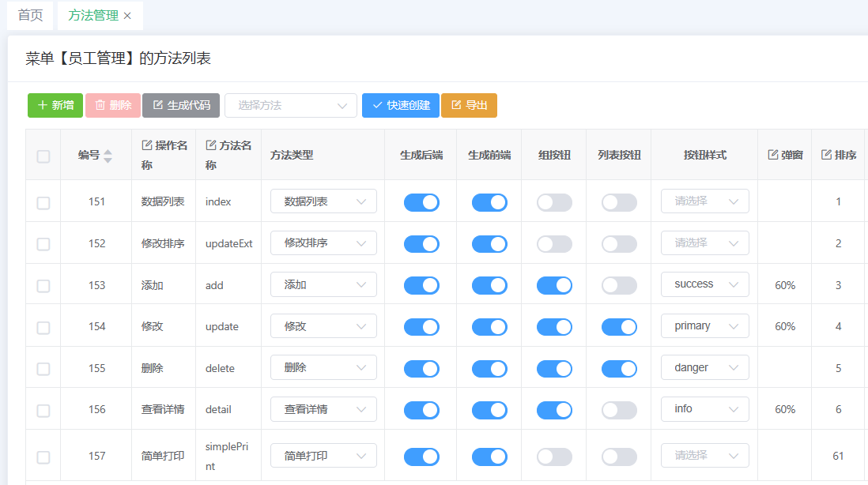Open the danger button style dropdown
Viewport: 868px width, 485px height.
tap(704, 368)
